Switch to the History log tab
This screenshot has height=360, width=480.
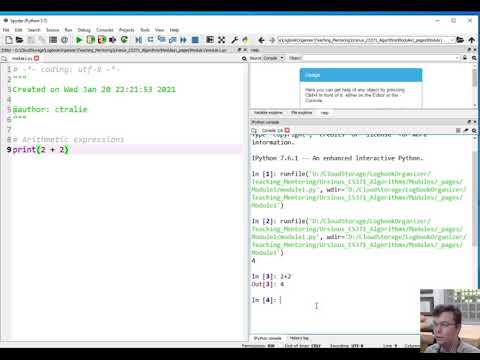299,338
